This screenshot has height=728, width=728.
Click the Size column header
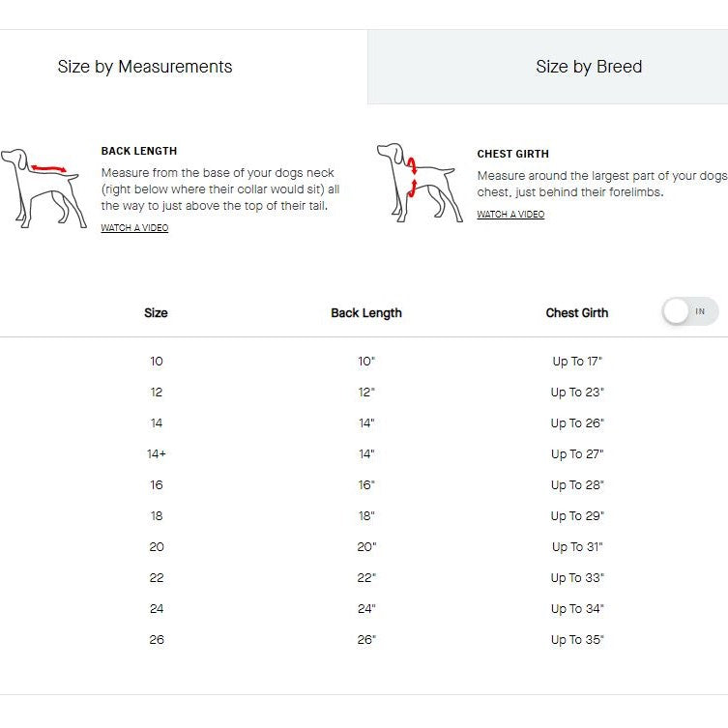[156, 313]
